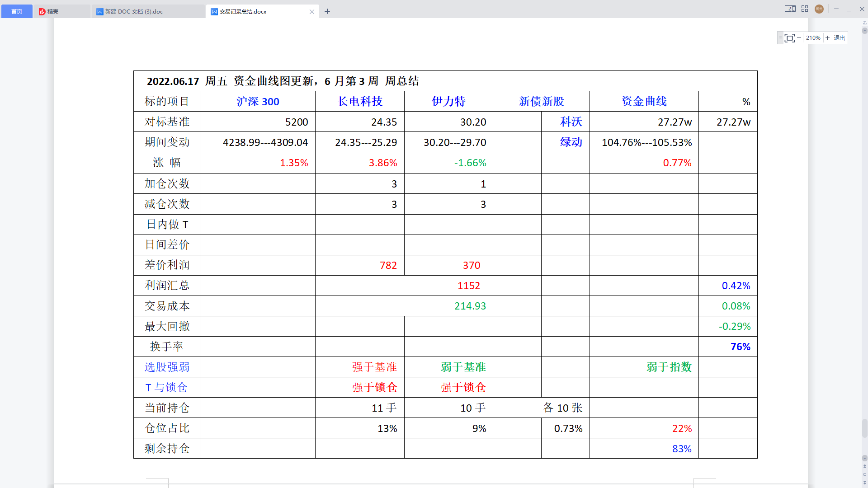This screenshot has height=488, width=868.
Task: Jump to previous page via double-arrow icon
Action: [865, 466]
